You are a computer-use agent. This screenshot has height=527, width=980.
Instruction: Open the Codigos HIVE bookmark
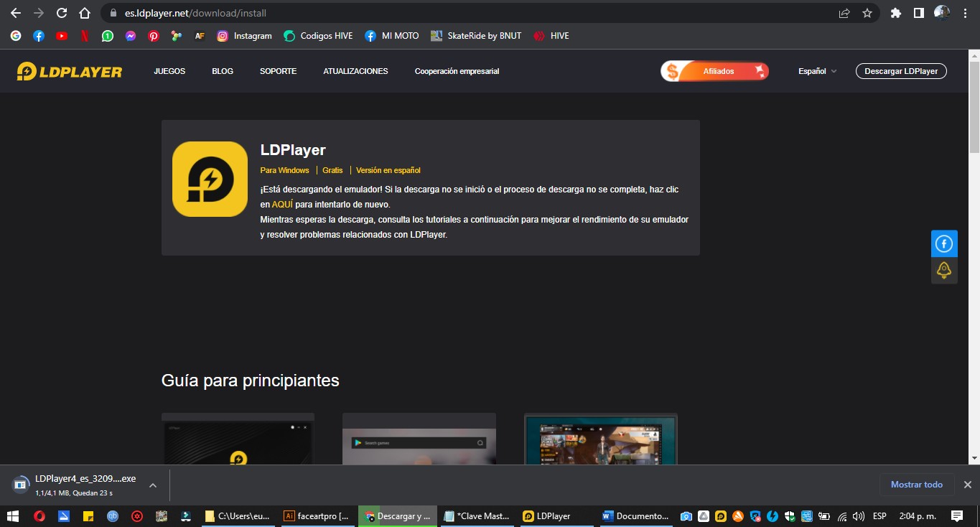point(318,35)
